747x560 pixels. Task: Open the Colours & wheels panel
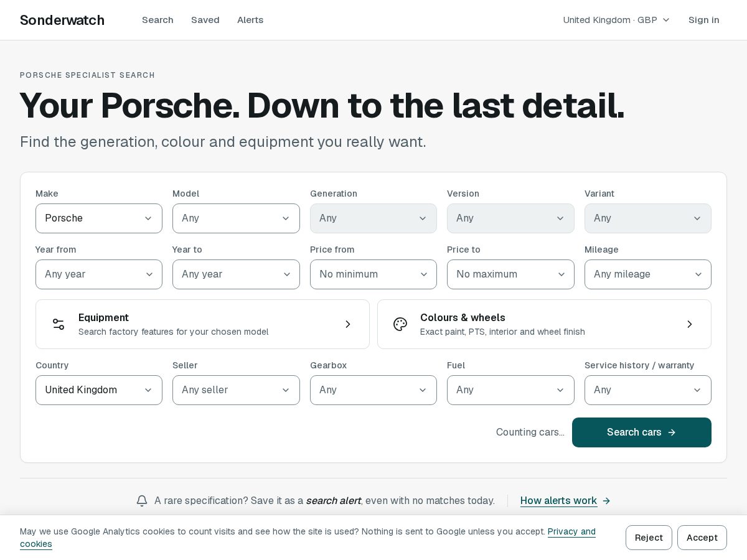pyautogui.click(x=544, y=324)
